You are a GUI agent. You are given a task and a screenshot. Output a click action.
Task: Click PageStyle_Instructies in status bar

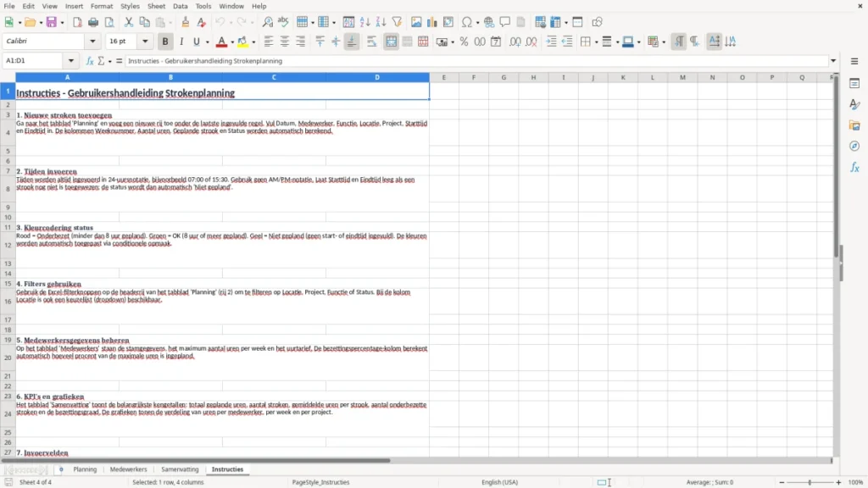[x=320, y=482]
